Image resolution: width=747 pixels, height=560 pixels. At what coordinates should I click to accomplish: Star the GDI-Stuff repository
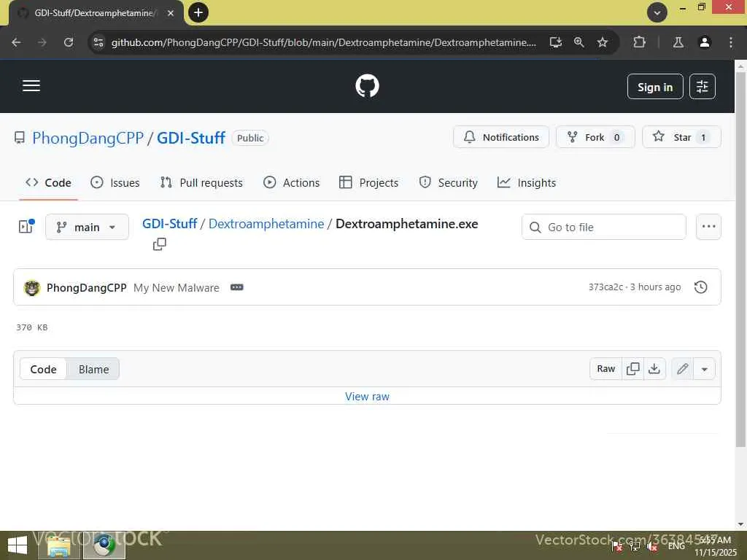682,137
